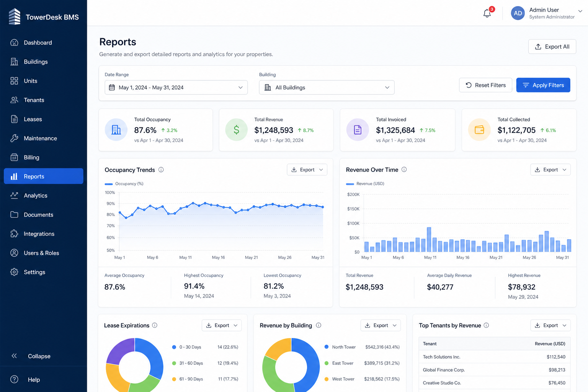
Task: Go to Dashboard in the sidebar
Action: point(44,42)
